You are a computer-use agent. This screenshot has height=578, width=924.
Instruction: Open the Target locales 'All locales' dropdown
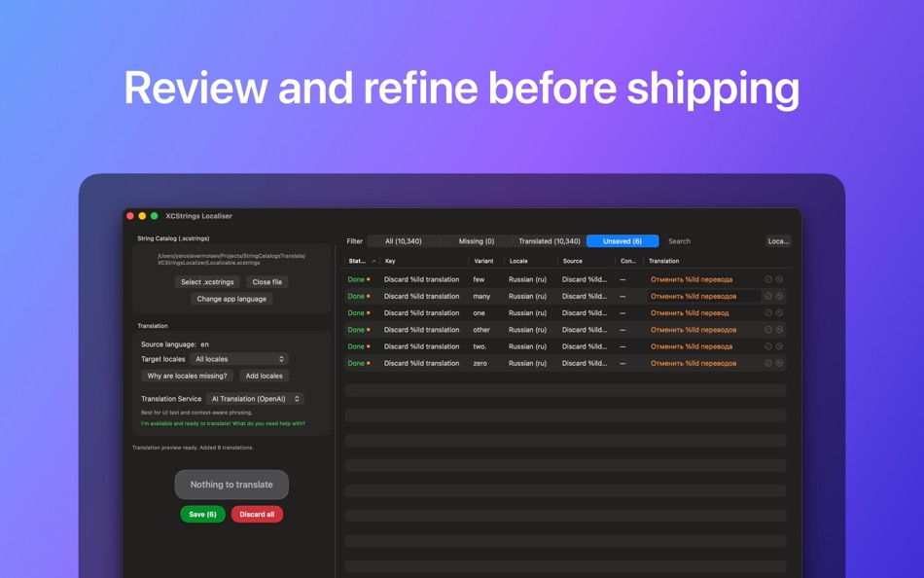point(239,359)
